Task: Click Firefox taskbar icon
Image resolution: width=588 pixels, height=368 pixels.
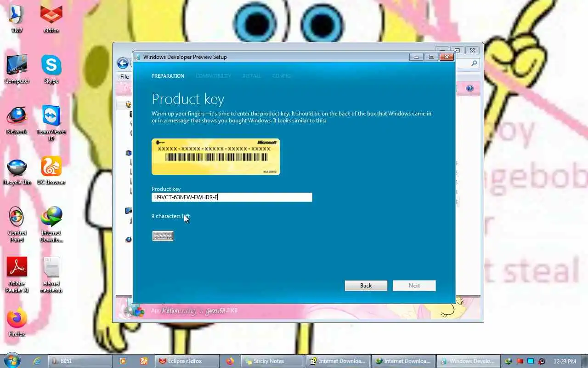Action: [x=230, y=361]
